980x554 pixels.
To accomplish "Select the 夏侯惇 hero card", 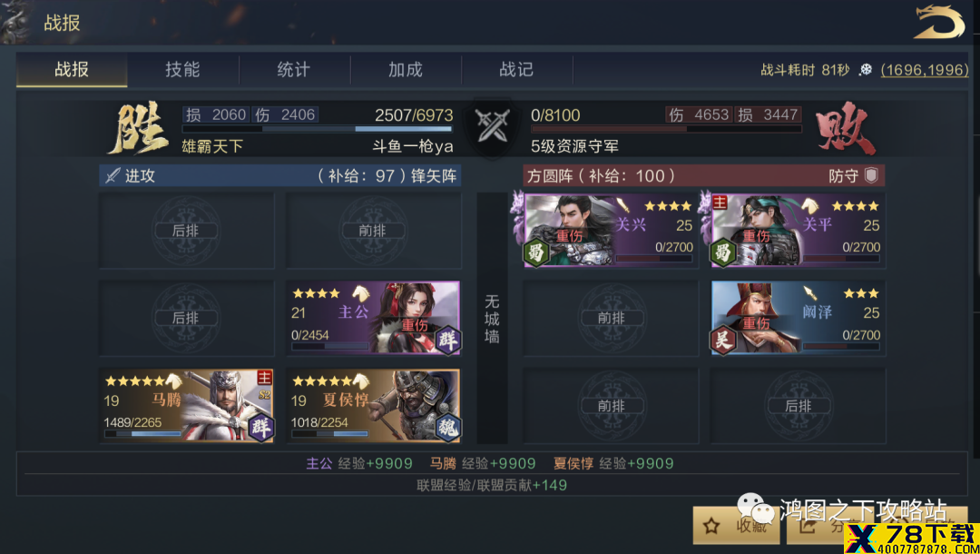I will [x=373, y=406].
